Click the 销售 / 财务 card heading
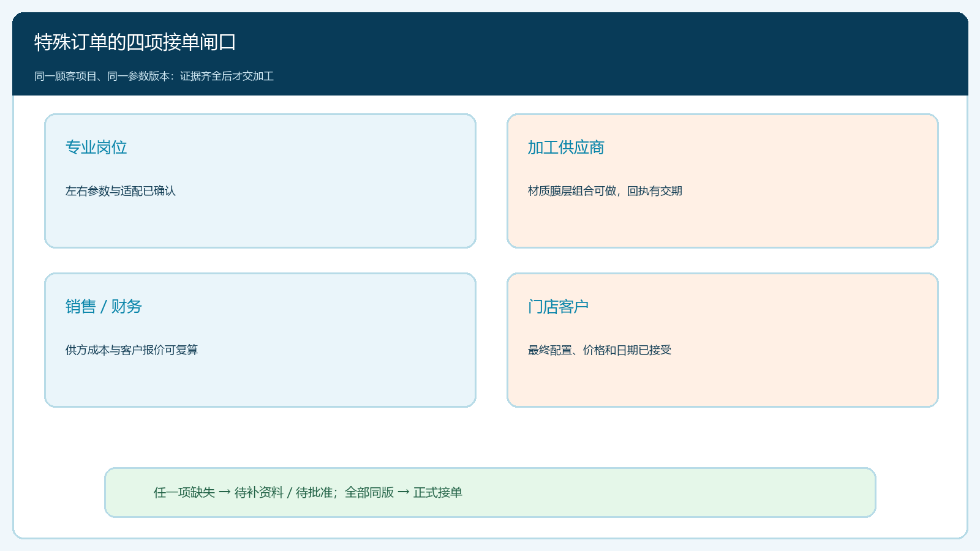This screenshot has width=980, height=551. tap(104, 307)
